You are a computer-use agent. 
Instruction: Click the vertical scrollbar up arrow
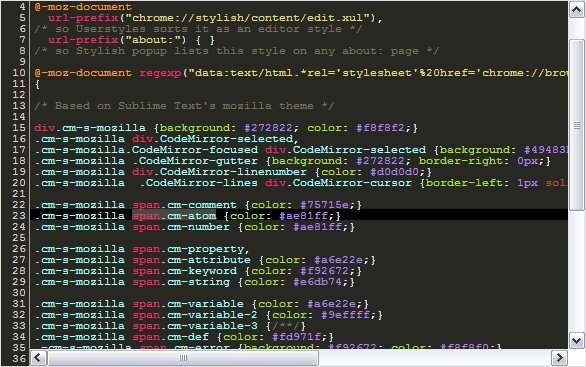[576, 10]
